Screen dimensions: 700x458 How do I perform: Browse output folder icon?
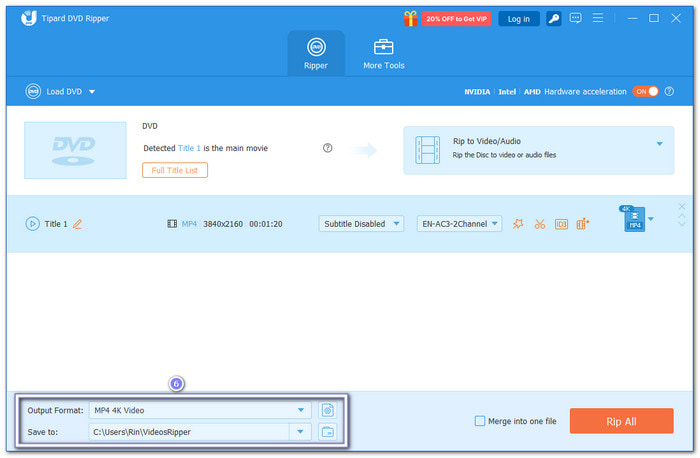pos(328,432)
